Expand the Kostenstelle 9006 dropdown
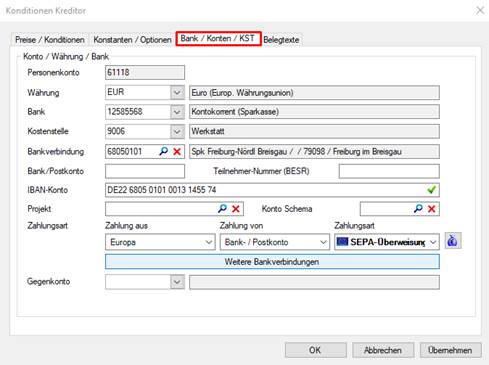The width and height of the screenshot is (489, 365). [177, 132]
